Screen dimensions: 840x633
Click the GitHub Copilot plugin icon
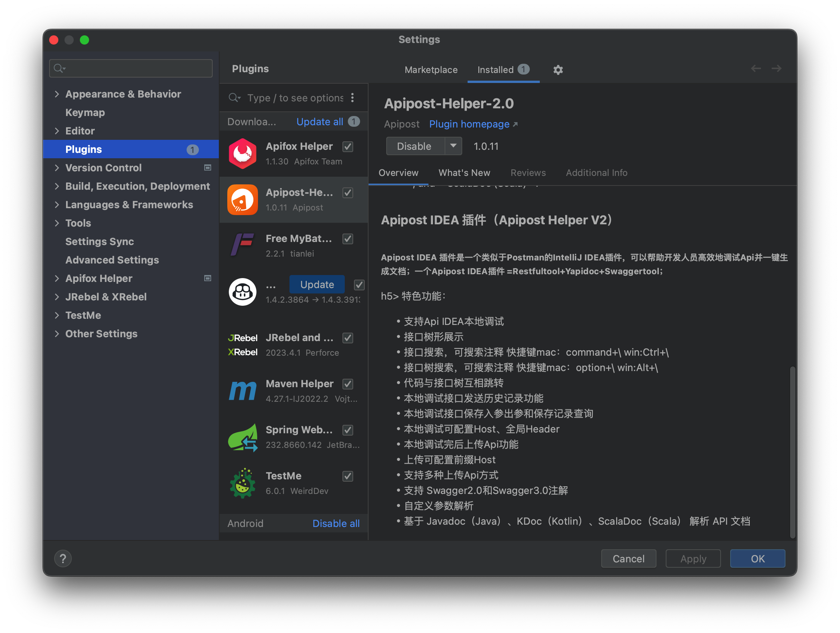243,292
